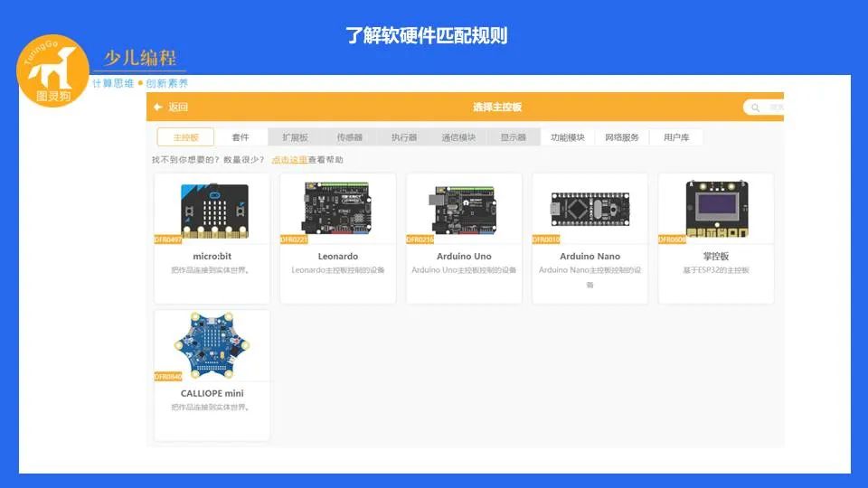Go to the 通信模块 tab

[458, 137]
